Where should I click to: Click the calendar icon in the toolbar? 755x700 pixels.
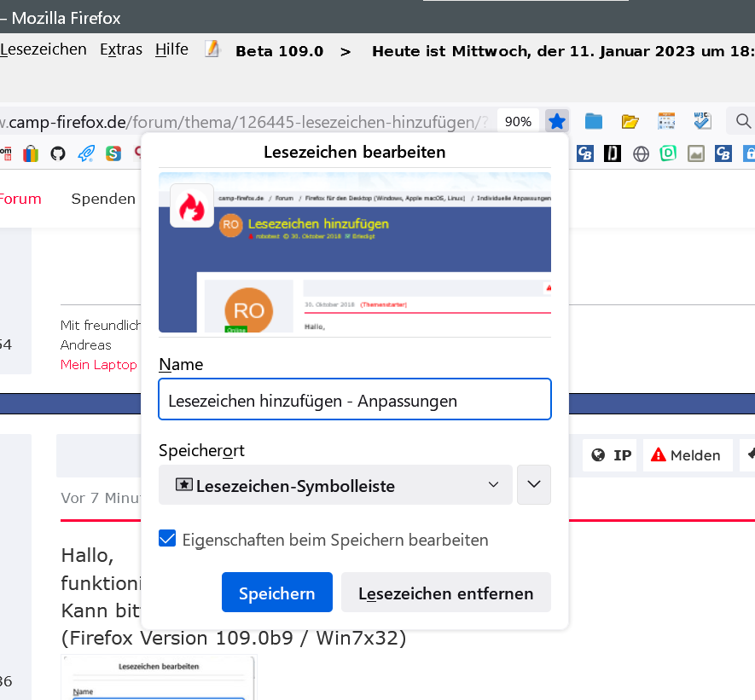click(x=666, y=121)
